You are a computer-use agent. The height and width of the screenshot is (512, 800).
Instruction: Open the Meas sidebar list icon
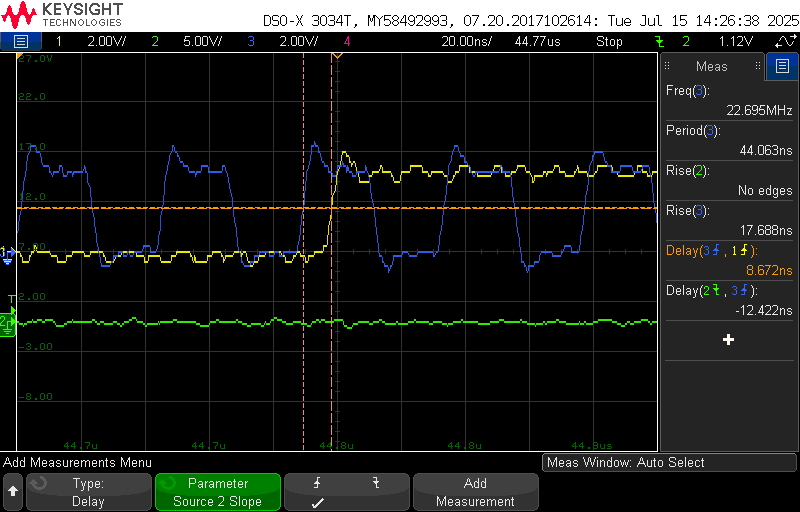click(x=782, y=66)
